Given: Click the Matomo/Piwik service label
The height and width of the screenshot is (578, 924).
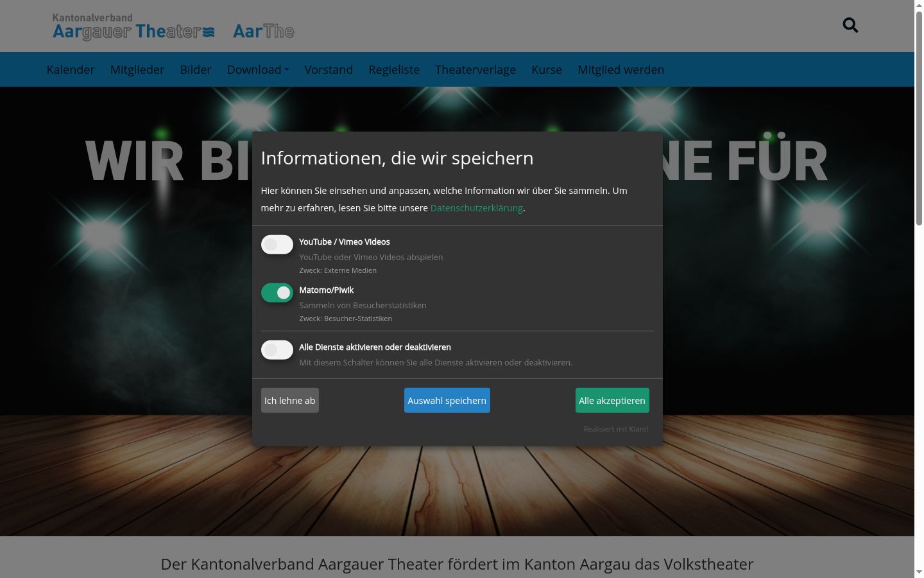Looking at the screenshot, I should [326, 290].
